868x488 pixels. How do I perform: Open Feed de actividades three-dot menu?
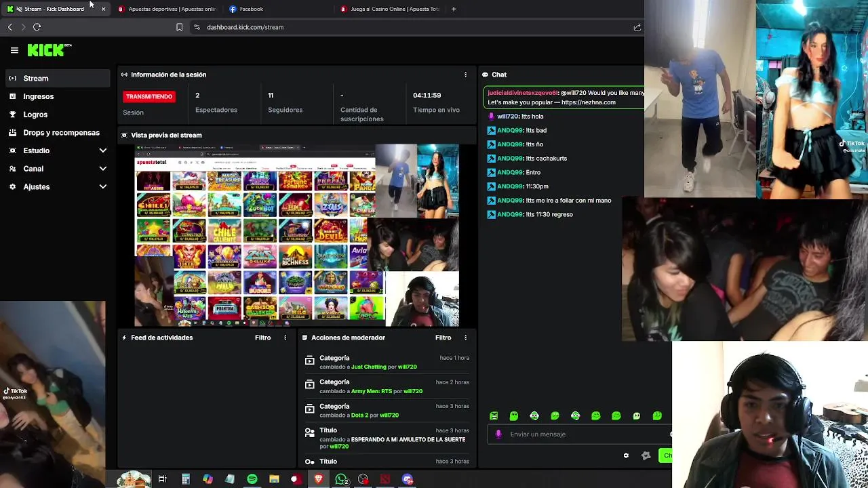point(285,338)
